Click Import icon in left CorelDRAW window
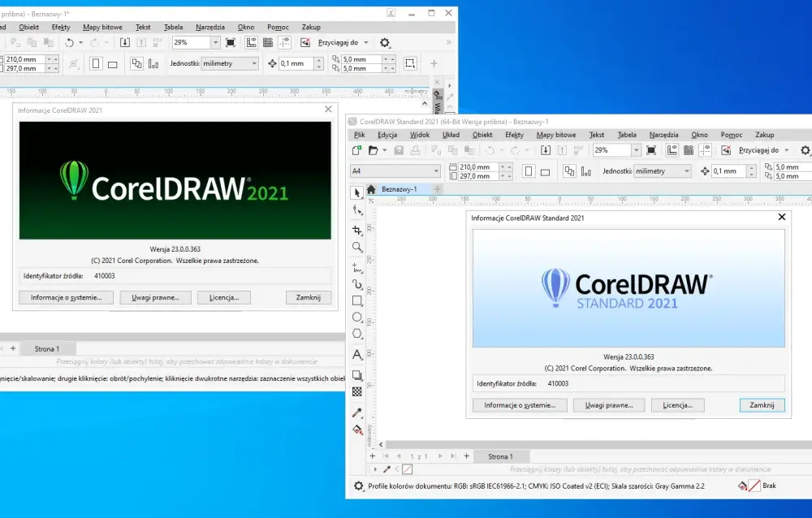The width and height of the screenshot is (812, 518). coord(125,42)
